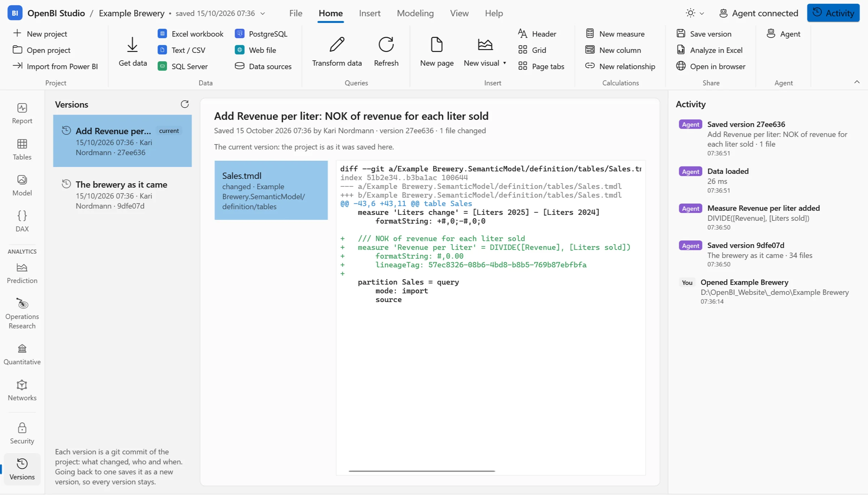This screenshot has height=495, width=868.
Task: Open the View tab
Action: 459,13
